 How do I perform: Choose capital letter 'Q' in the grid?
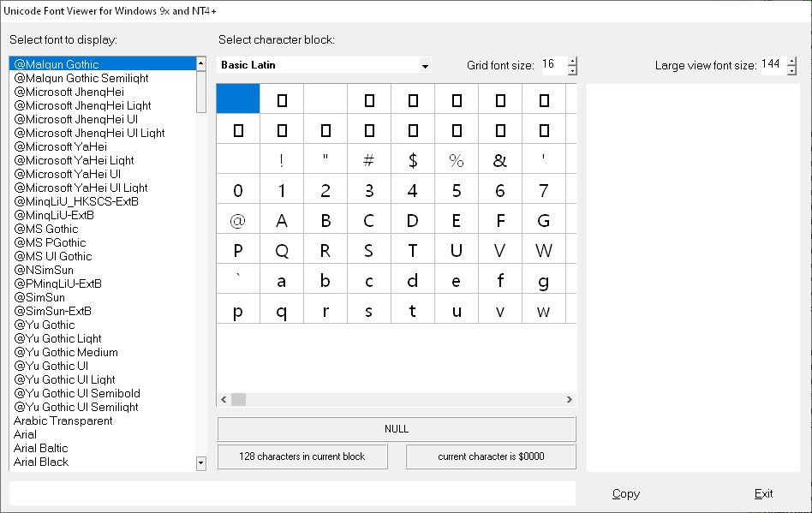coord(282,250)
